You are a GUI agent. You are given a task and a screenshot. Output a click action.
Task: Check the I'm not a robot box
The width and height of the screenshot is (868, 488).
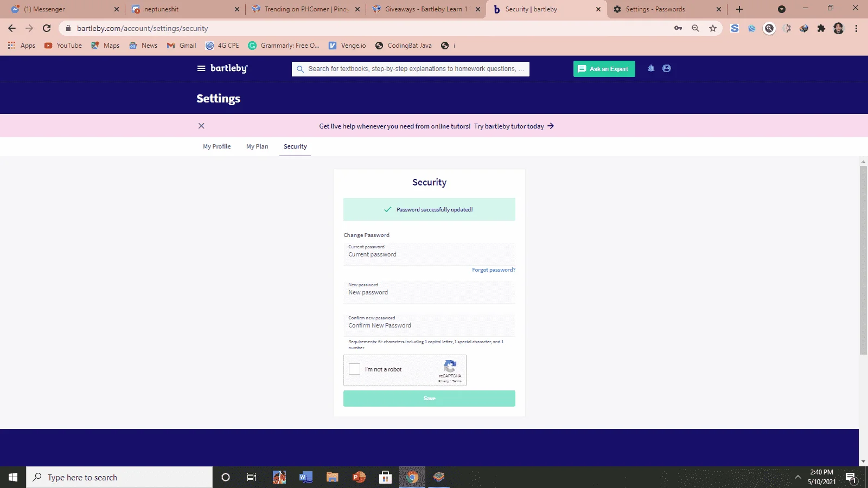[354, 369]
